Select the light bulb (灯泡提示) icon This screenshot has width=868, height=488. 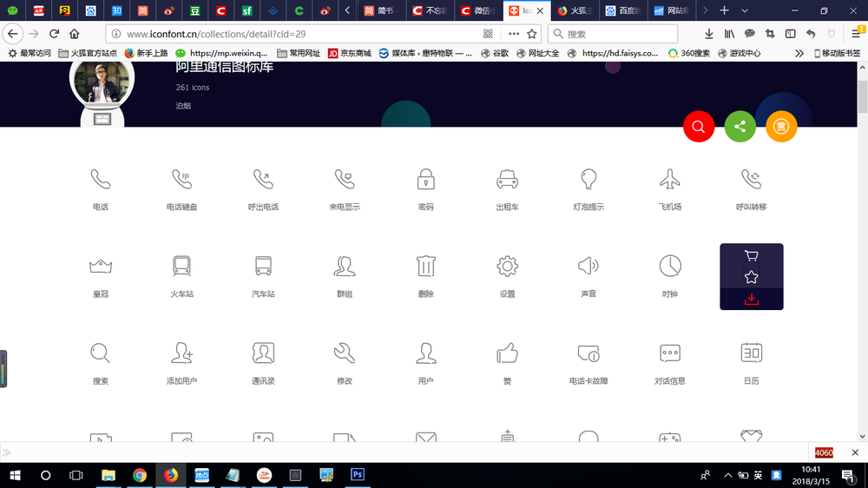click(589, 180)
